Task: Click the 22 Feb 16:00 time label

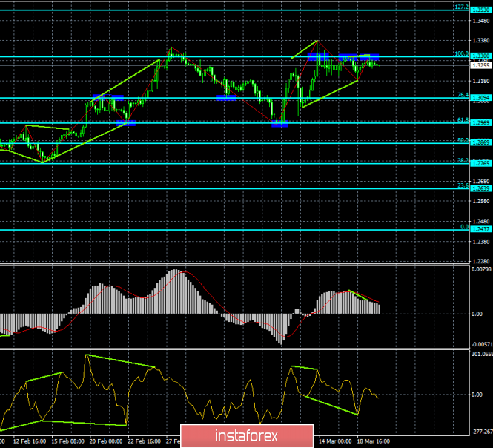Action: click(144, 441)
